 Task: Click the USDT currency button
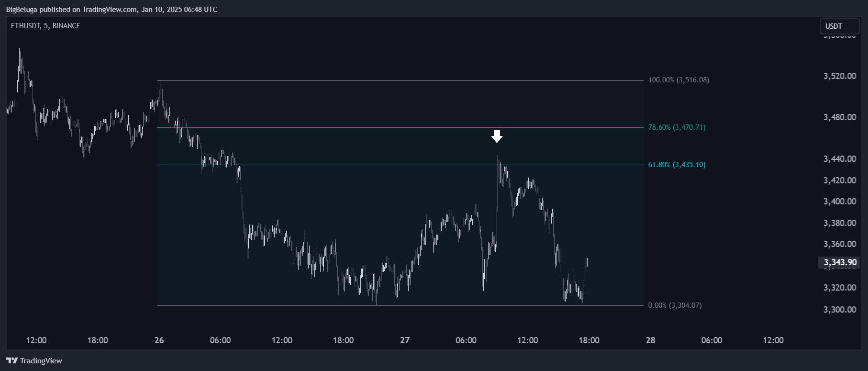(x=839, y=26)
